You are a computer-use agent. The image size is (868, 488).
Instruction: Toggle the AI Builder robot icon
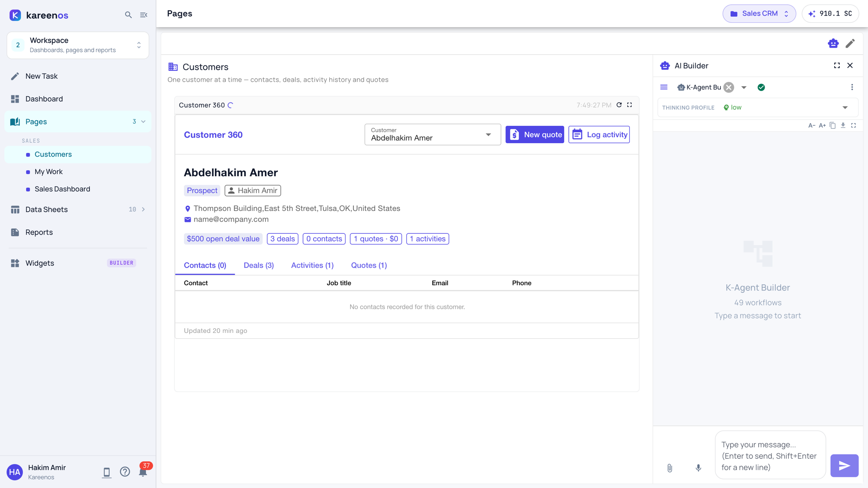[833, 43]
